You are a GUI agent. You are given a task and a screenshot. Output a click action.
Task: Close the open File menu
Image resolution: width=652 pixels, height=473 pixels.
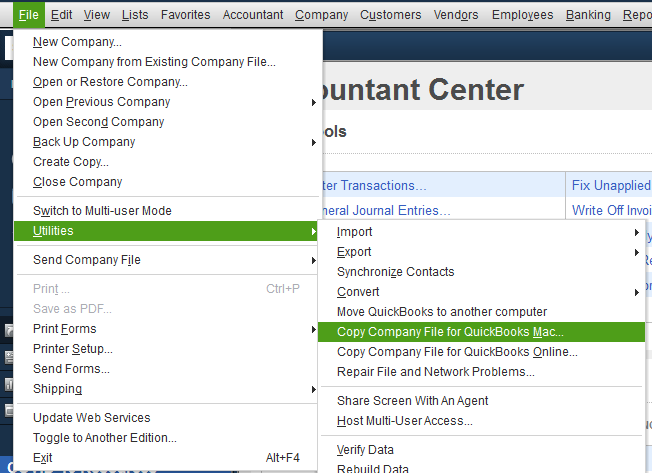(x=29, y=15)
